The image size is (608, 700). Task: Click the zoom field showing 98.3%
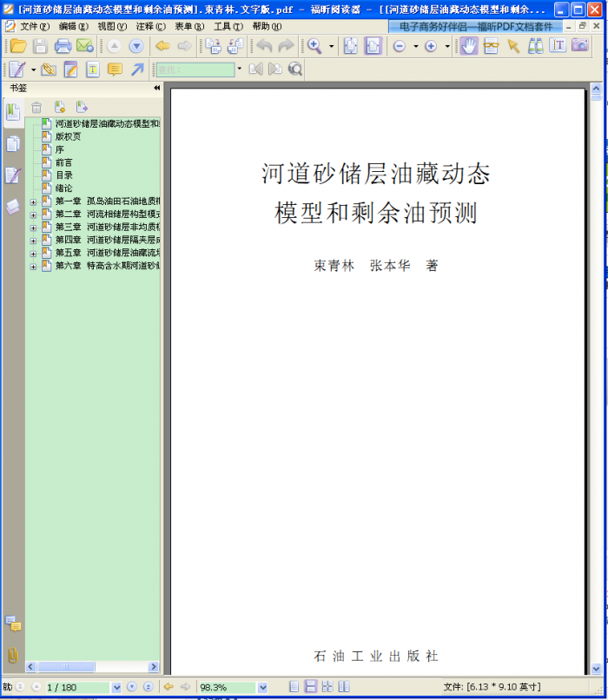click(227, 687)
